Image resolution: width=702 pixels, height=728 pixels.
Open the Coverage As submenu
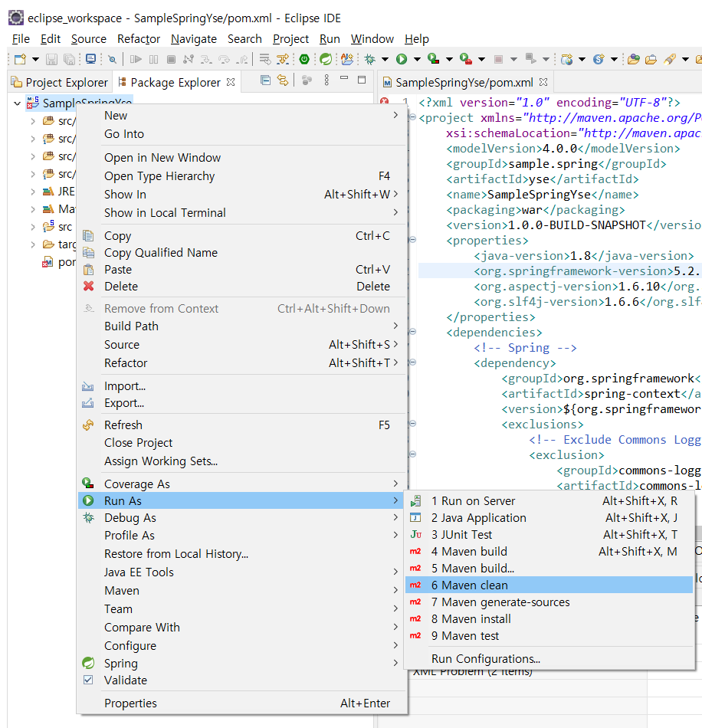[x=243, y=484]
